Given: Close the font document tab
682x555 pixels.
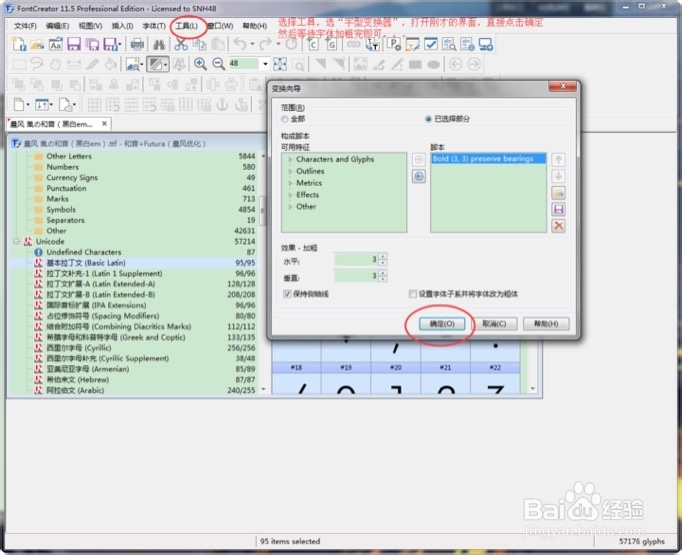Looking at the screenshot, I should point(104,124).
